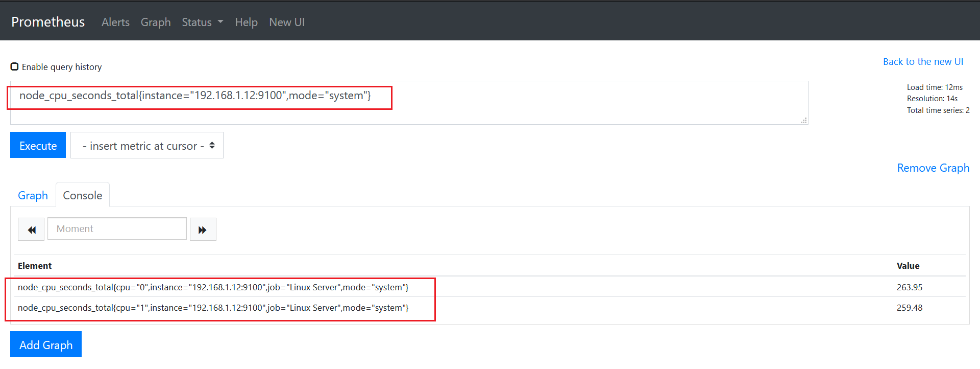Open the Status dropdown menu
Viewport: 980px width, 369px height.
pos(202,22)
